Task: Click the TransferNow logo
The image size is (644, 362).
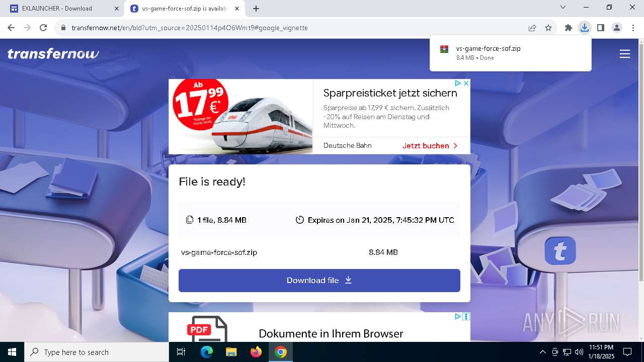Action: click(53, 54)
